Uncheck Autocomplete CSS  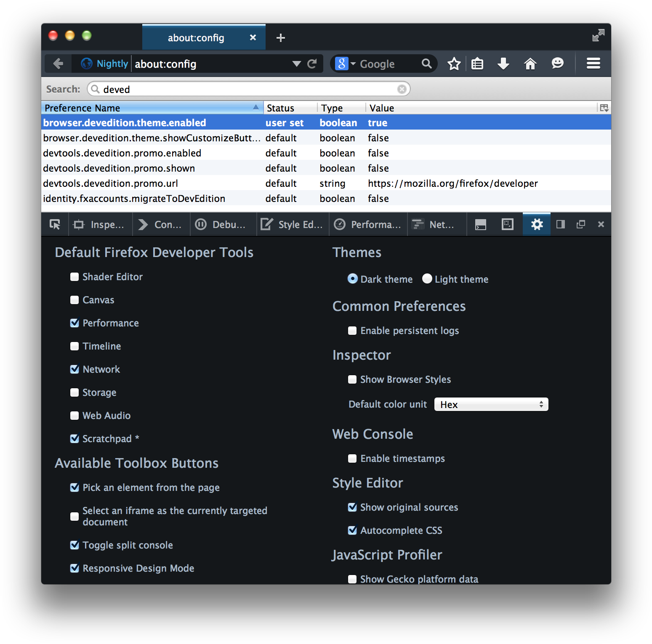(352, 530)
